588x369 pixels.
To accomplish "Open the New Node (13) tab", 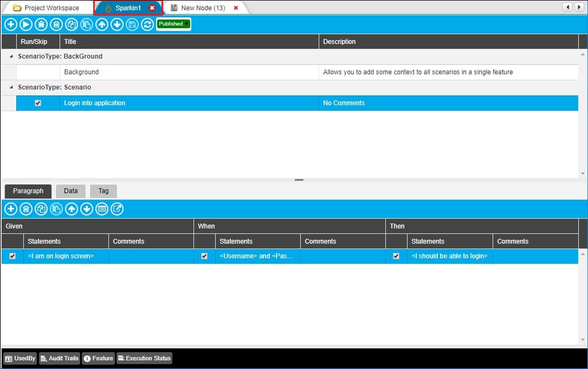I will [x=203, y=8].
